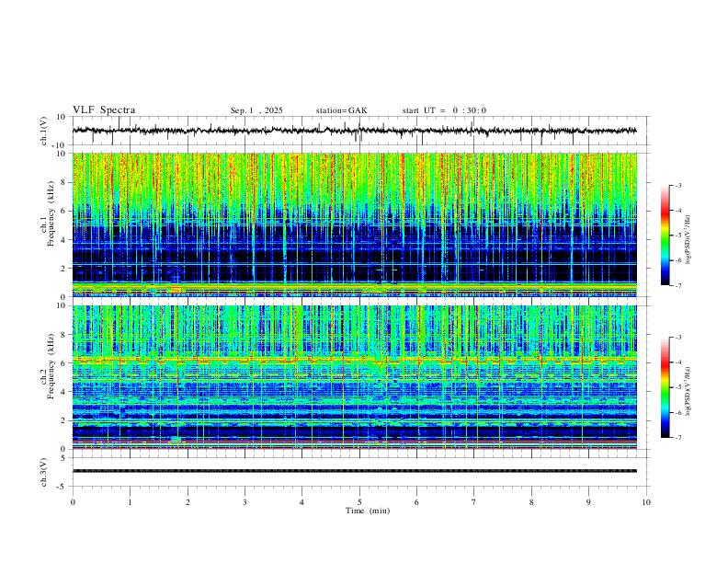Click the "-6" label on ch.2 color bar

[677, 412]
